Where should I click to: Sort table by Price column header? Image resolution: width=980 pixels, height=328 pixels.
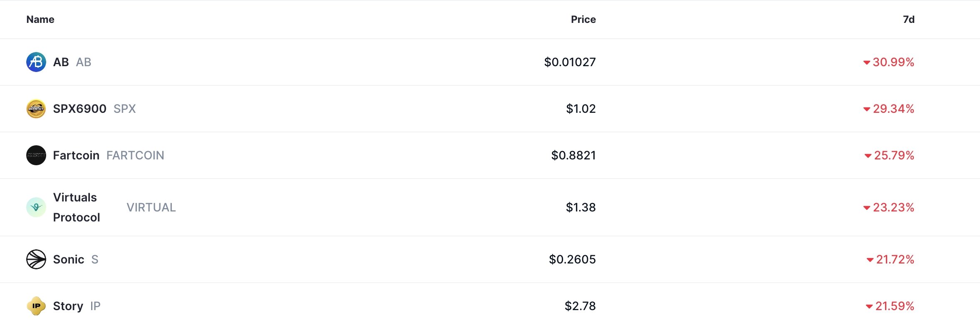pyautogui.click(x=583, y=20)
